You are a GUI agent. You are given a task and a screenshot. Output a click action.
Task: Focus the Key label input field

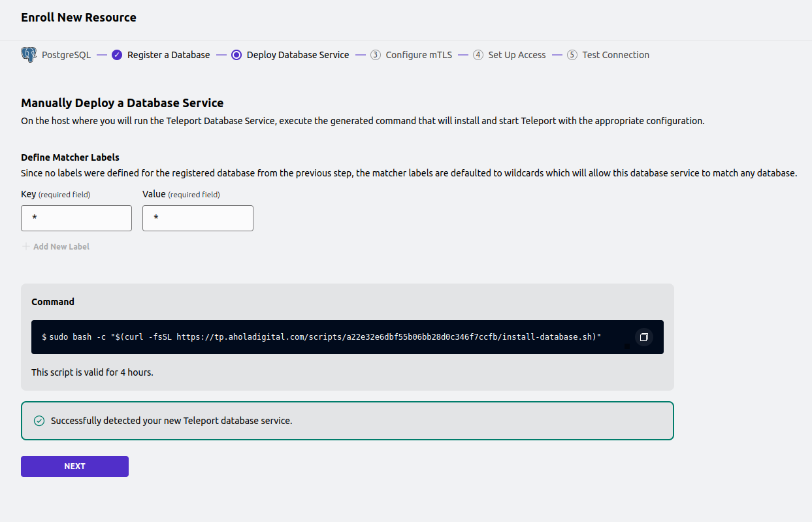point(76,218)
